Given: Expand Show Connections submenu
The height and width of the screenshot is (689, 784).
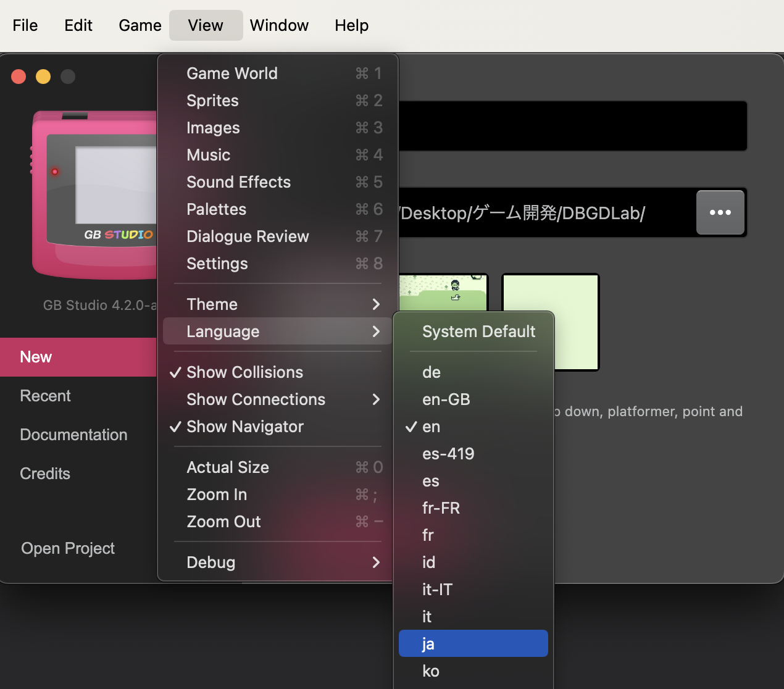Looking at the screenshot, I should 278,399.
